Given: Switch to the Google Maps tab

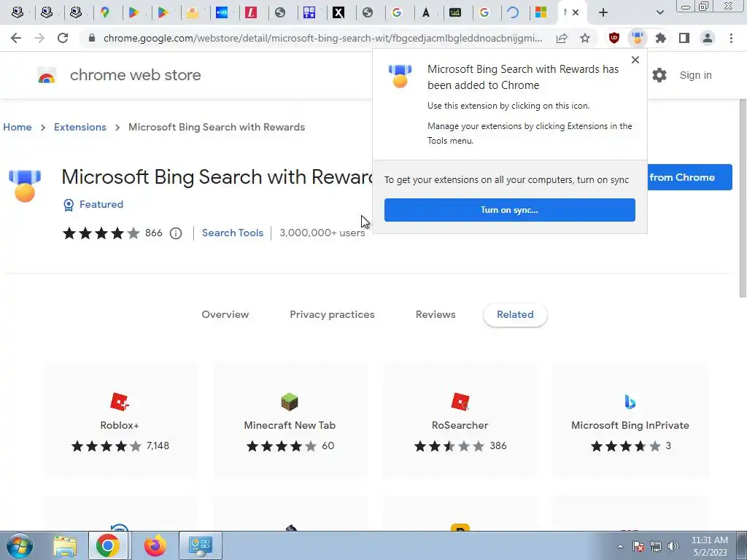Looking at the screenshot, I should pyautogui.click(x=105, y=13).
